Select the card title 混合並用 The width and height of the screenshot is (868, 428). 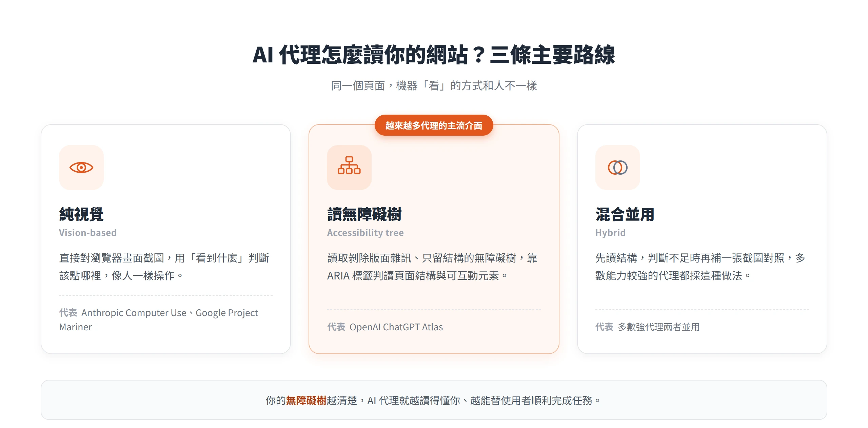pyautogui.click(x=625, y=214)
